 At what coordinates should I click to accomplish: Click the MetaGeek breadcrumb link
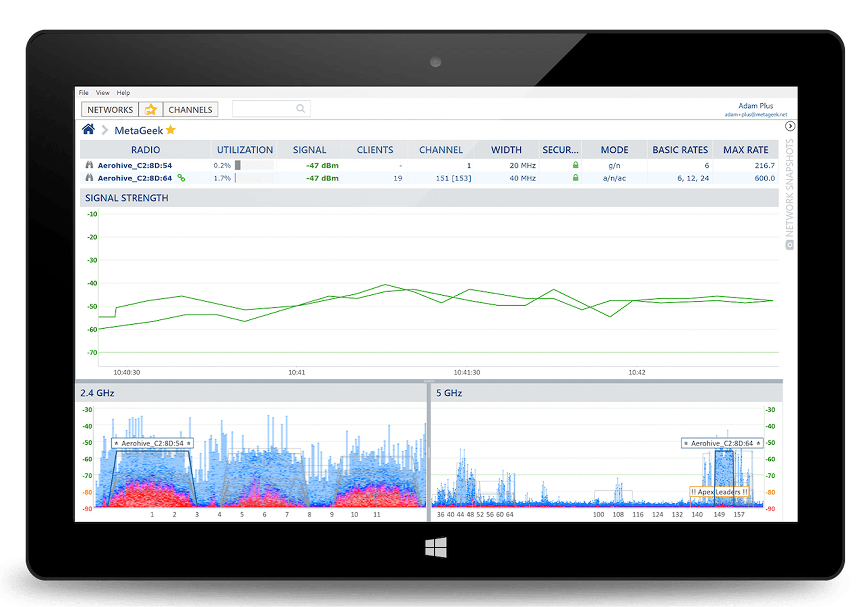point(139,131)
